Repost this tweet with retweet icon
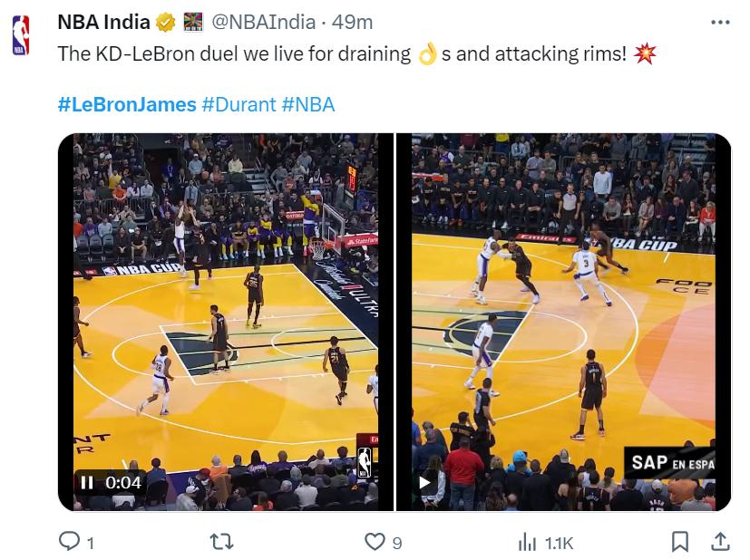Screen dimensions: 750x560 (x=221, y=541)
